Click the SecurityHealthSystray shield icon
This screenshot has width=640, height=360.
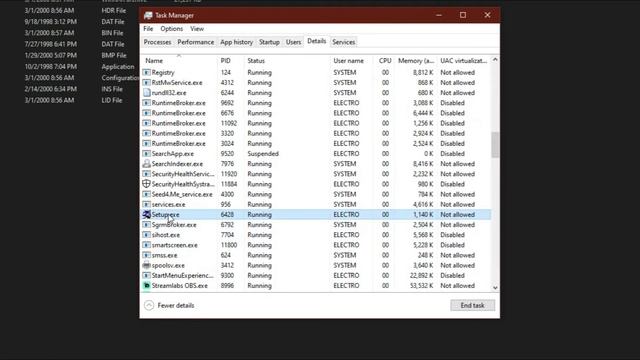(146, 184)
